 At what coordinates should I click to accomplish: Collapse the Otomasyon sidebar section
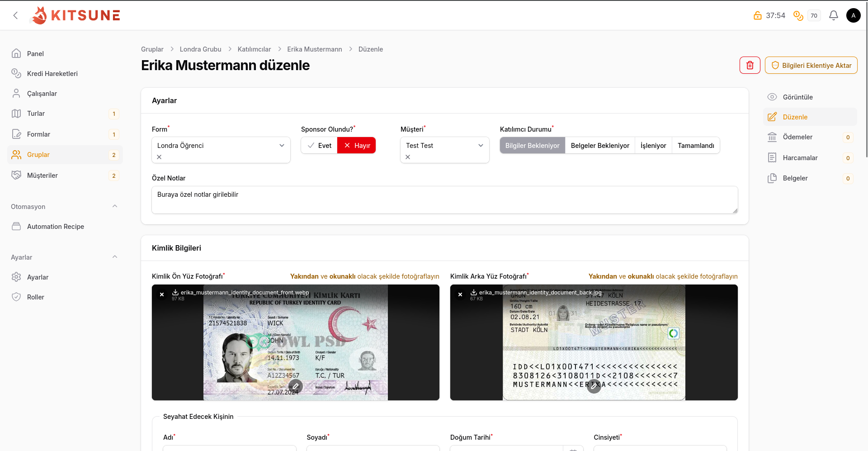coord(115,206)
